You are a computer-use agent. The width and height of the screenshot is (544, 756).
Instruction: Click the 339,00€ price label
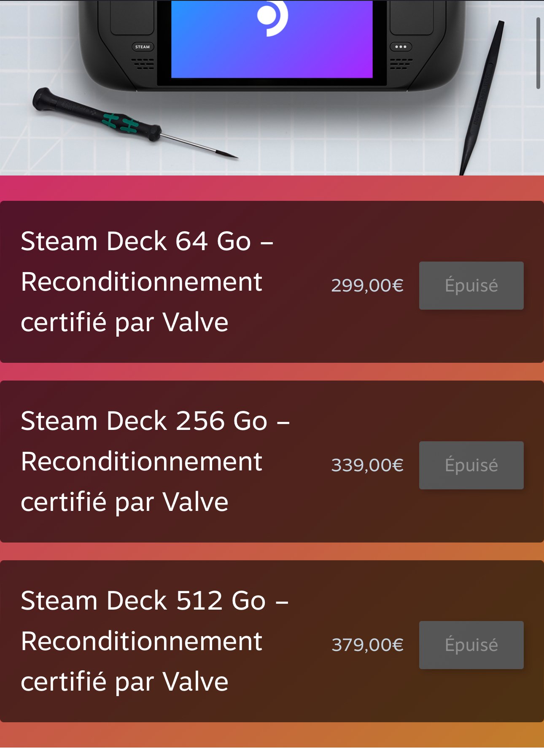pos(367,465)
